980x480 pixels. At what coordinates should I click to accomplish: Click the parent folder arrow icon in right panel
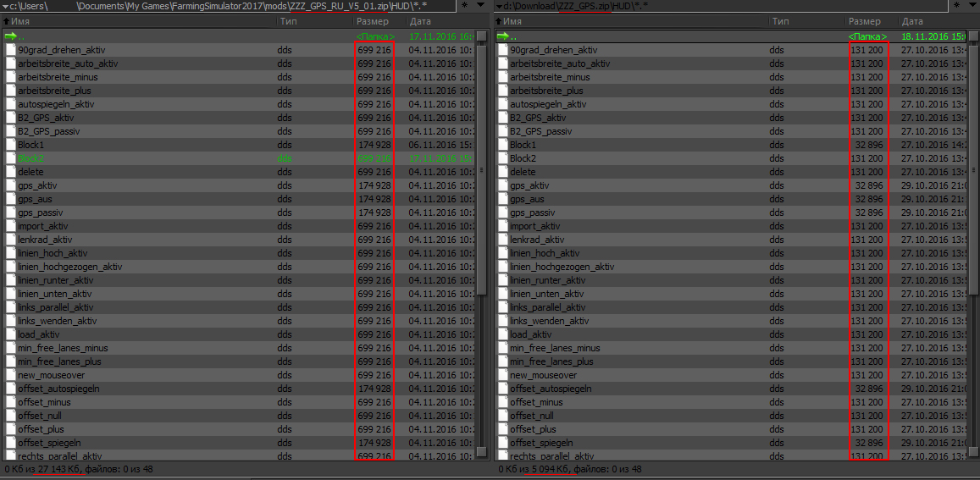pyautogui.click(x=502, y=37)
